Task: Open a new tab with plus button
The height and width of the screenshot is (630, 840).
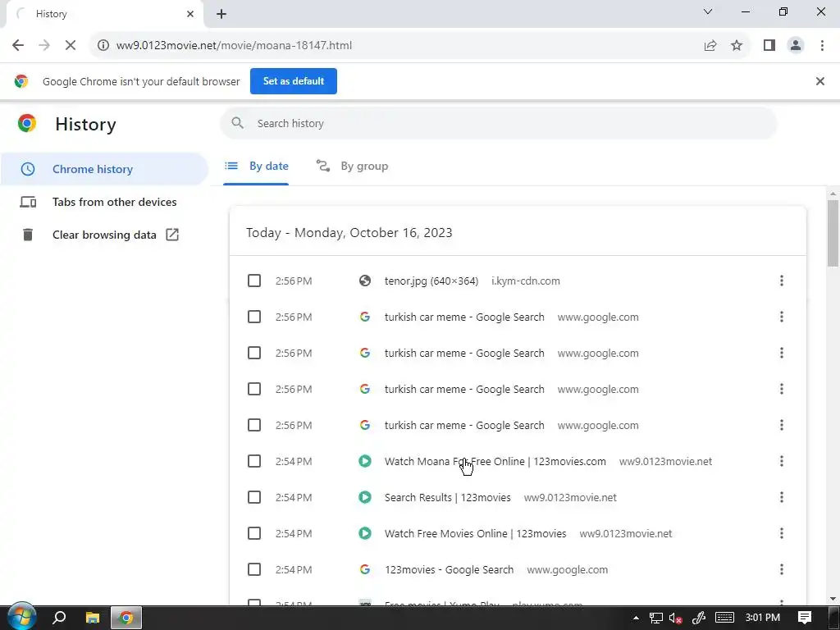Action: coord(221,14)
